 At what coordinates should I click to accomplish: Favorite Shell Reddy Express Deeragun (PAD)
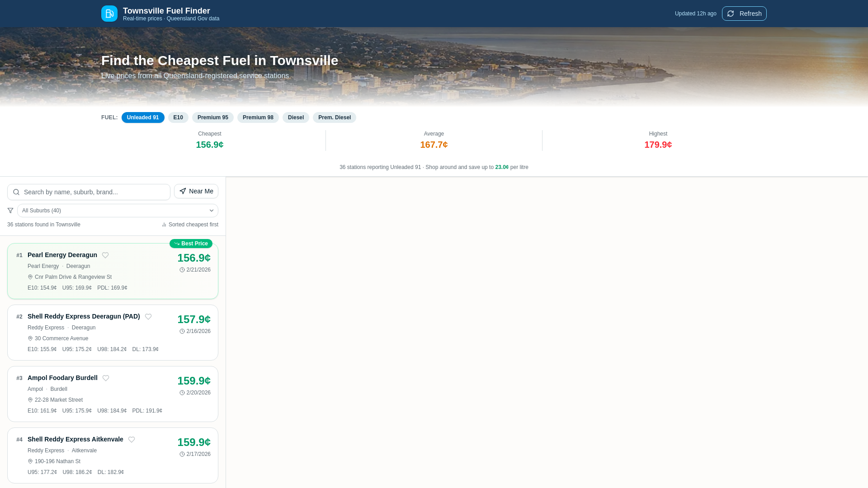pos(148,317)
